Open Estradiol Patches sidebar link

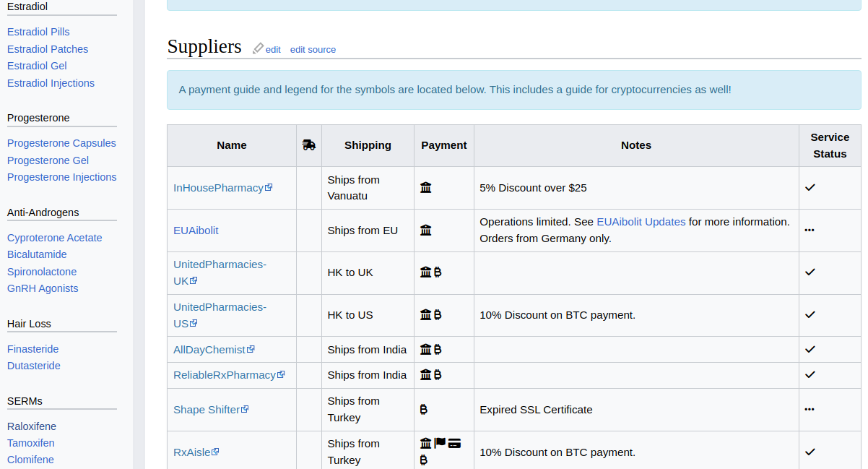pyautogui.click(x=48, y=49)
